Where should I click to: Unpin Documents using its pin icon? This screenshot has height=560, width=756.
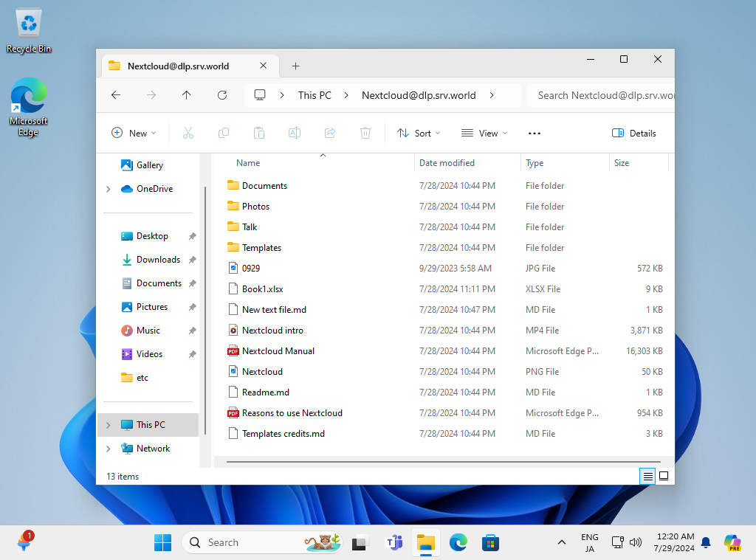[x=193, y=283]
